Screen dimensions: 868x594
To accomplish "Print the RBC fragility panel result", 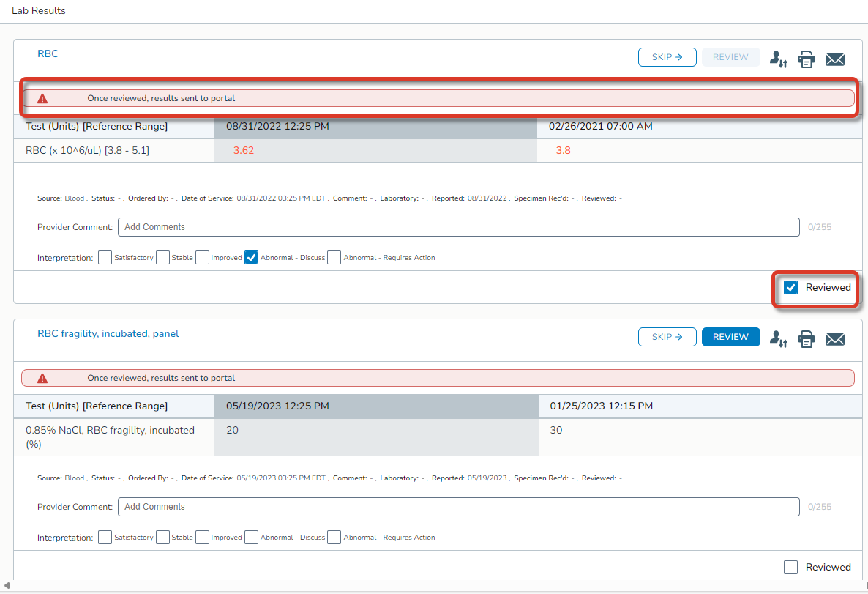I will 806,339.
